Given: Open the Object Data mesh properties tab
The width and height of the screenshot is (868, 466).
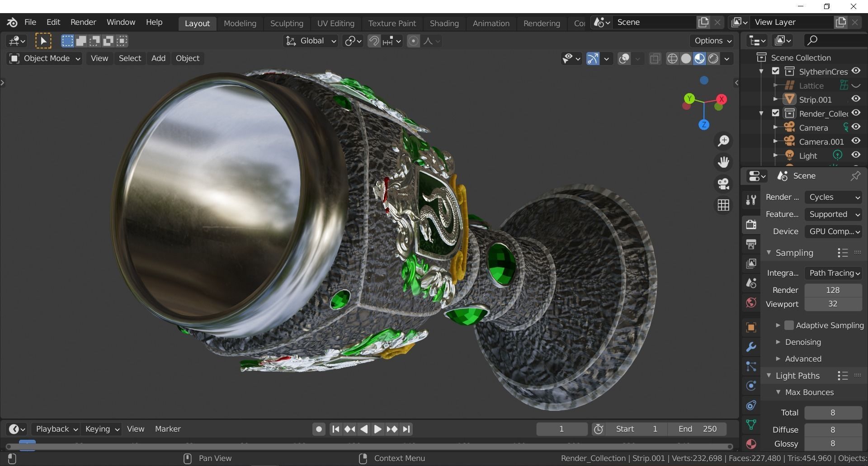Looking at the screenshot, I should pos(751,424).
